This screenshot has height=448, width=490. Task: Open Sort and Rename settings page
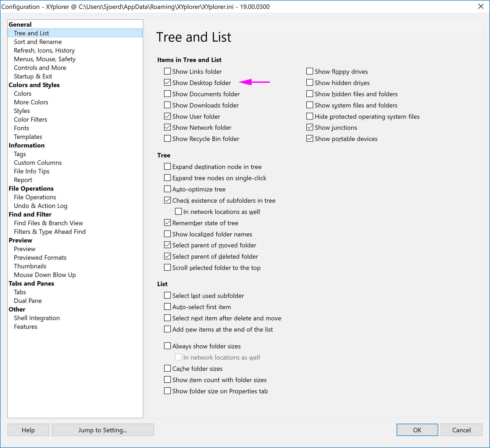click(x=38, y=42)
